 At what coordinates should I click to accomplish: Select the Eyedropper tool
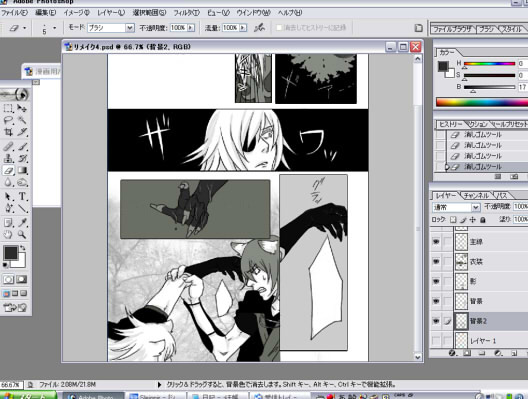tap(22, 222)
